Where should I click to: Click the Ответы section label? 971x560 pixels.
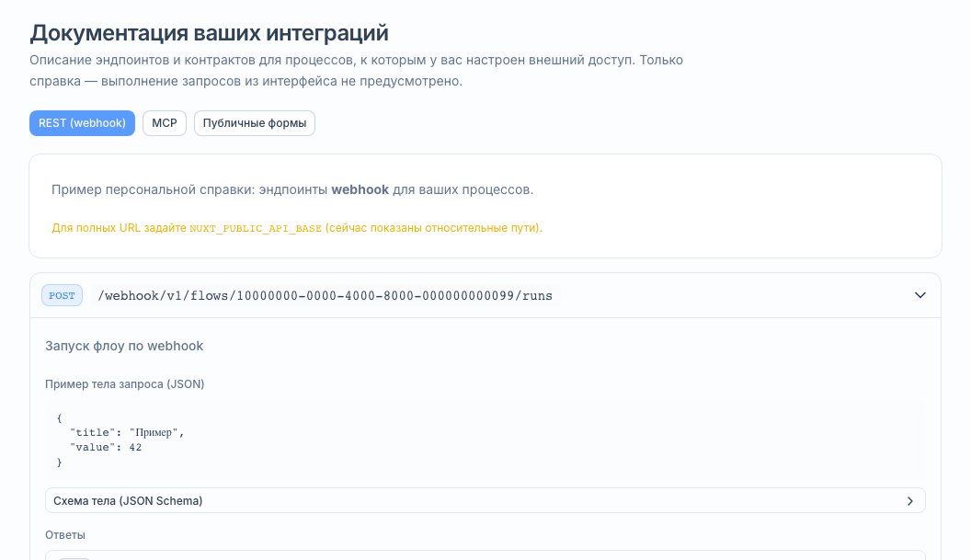pyautogui.click(x=65, y=534)
